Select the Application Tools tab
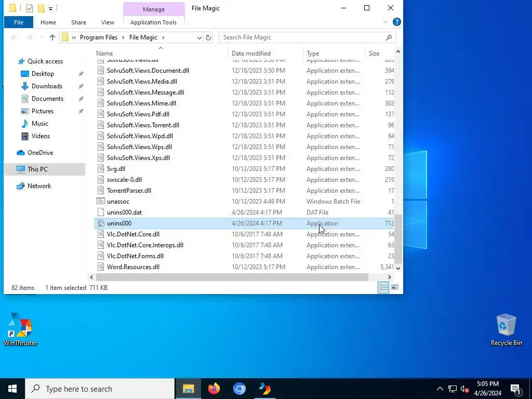 (153, 22)
